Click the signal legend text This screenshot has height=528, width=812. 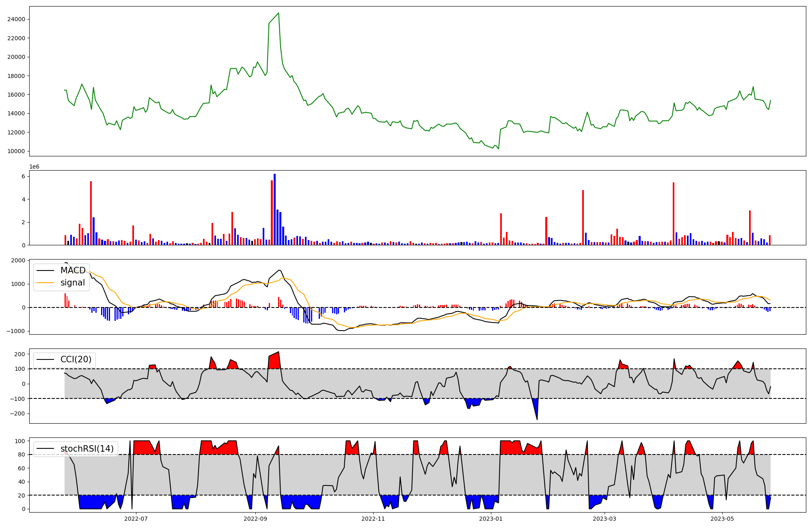[73, 283]
